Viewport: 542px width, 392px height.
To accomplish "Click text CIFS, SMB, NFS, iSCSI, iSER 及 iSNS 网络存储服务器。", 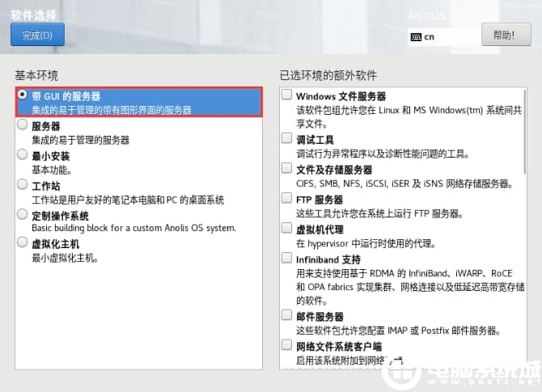I will [x=404, y=183].
